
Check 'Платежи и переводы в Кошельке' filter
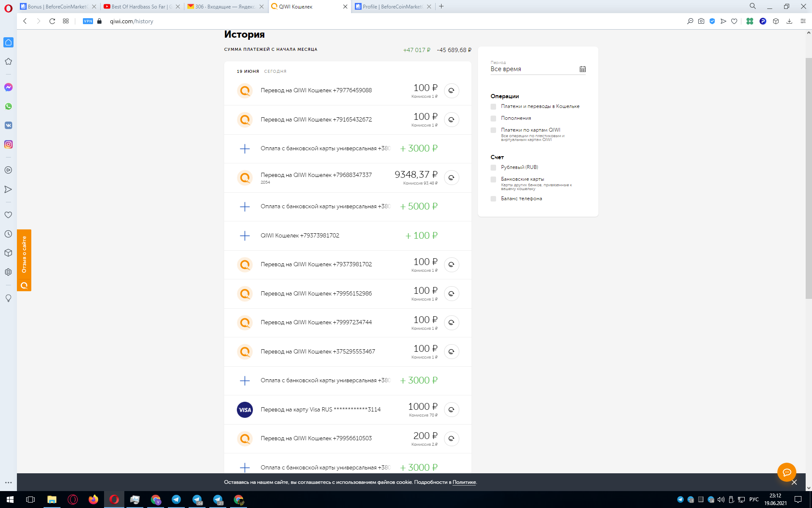point(493,107)
